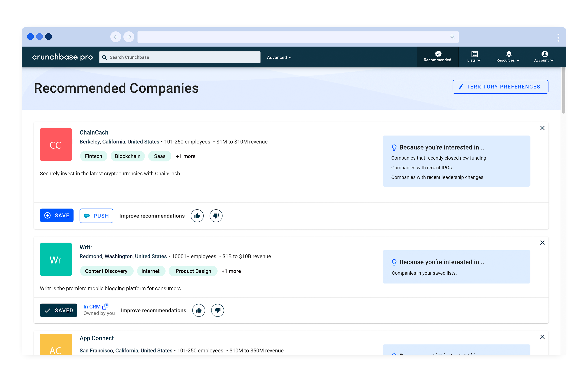
Task: Click the page vertical scrollbar
Action: point(563,91)
